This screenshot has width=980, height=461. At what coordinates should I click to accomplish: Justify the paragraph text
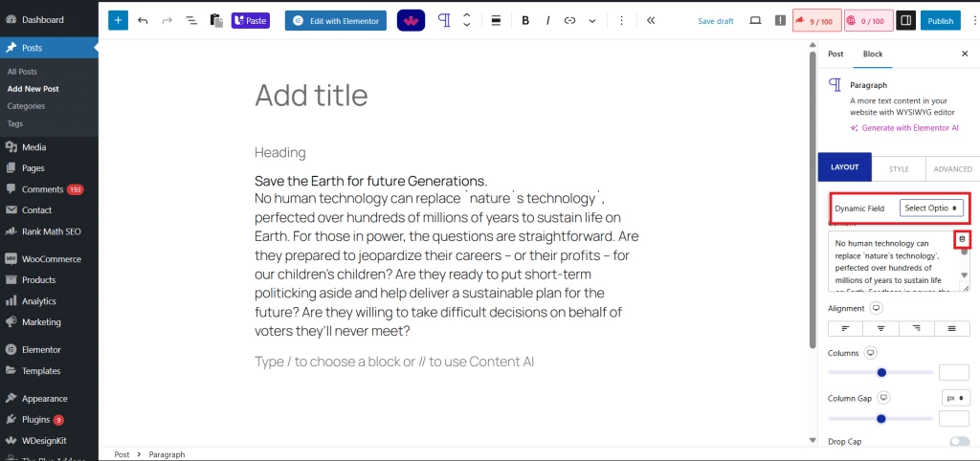point(951,329)
